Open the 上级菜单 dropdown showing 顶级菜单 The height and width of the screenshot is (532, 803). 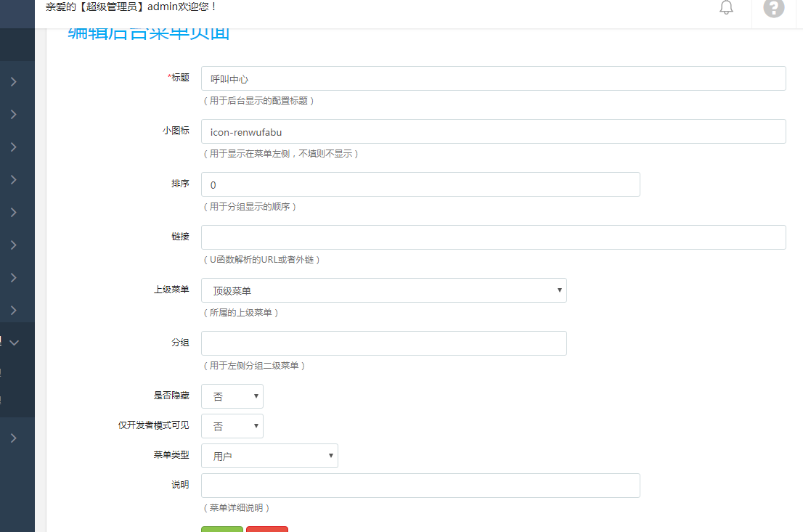pyautogui.click(x=383, y=290)
